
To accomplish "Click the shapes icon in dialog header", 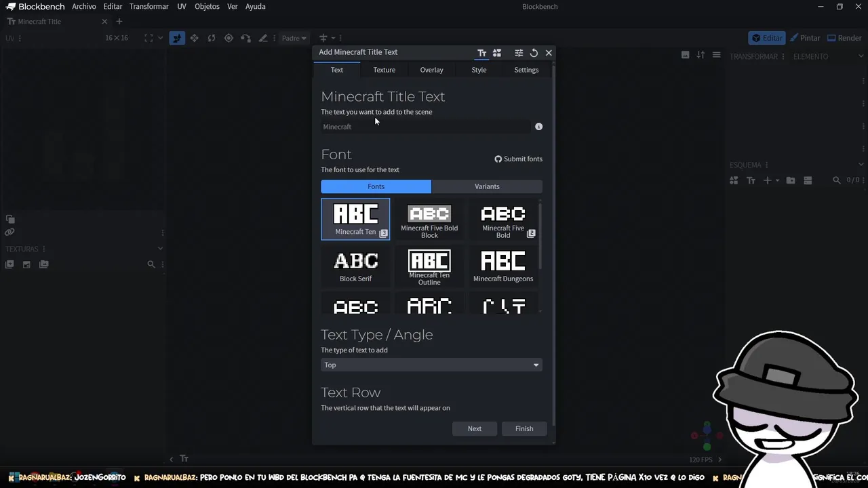I will tap(497, 53).
